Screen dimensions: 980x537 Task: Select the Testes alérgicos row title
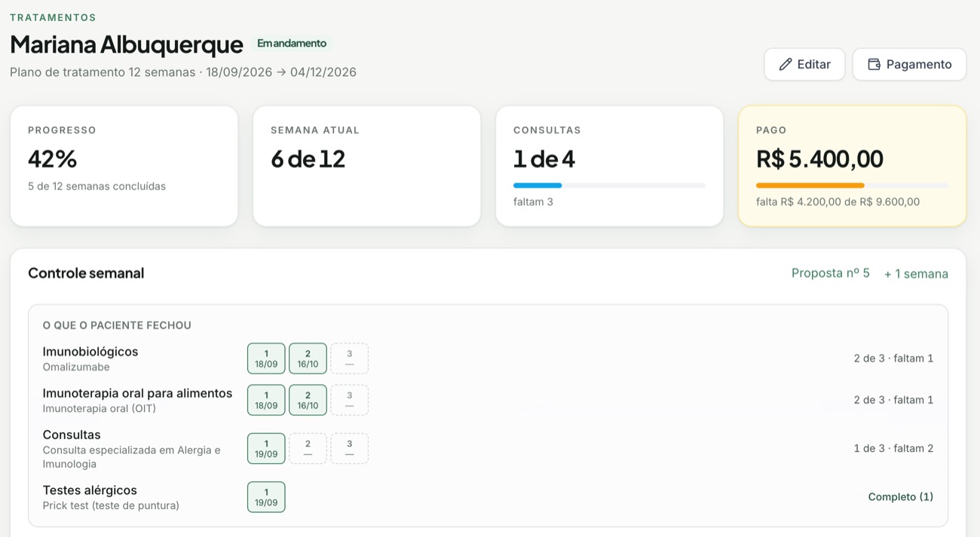pyautogui.click(x=90, y=490)
